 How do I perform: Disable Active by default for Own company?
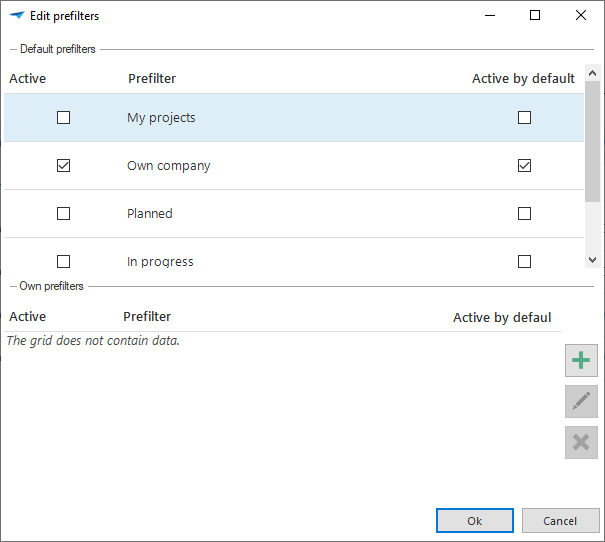pos(524,166)
